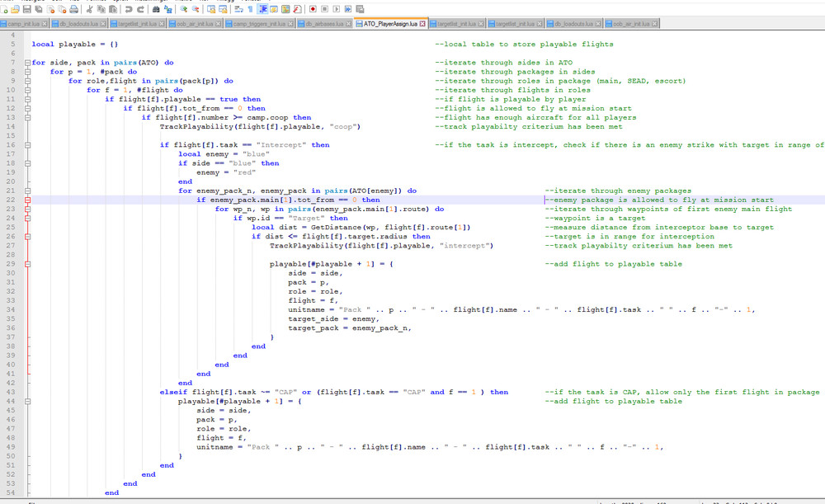Switch to the db_airbases.lua tab
The image size is (825, 504).
click(323, 24)
